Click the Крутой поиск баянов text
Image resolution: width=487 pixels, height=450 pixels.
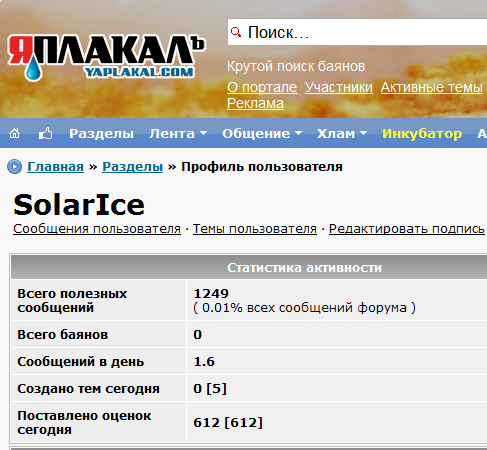pyautogui.click(x=296, y=66)
